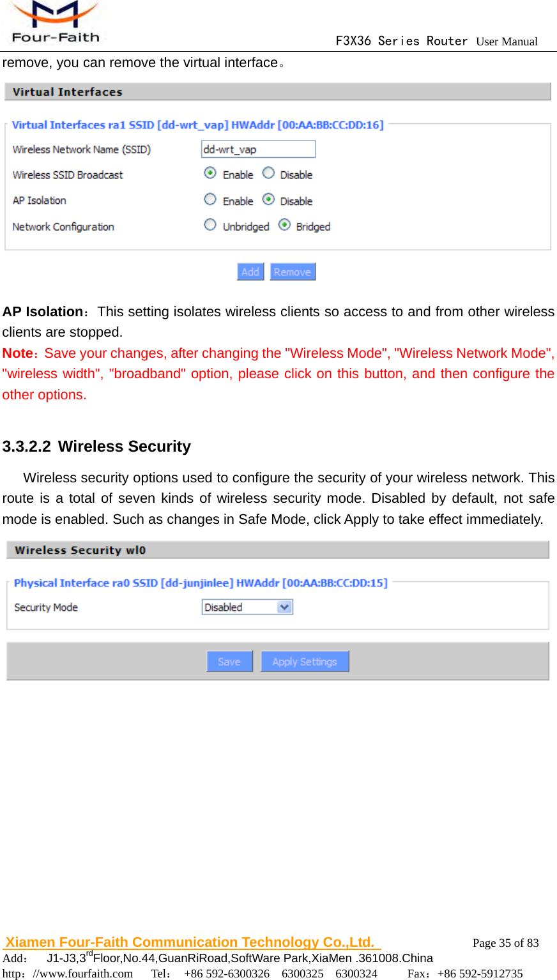Click the Virtual Interfaces ra1 SSID legend
The width and height of the screenshot is (557, 980).
(x=197, y=125)
